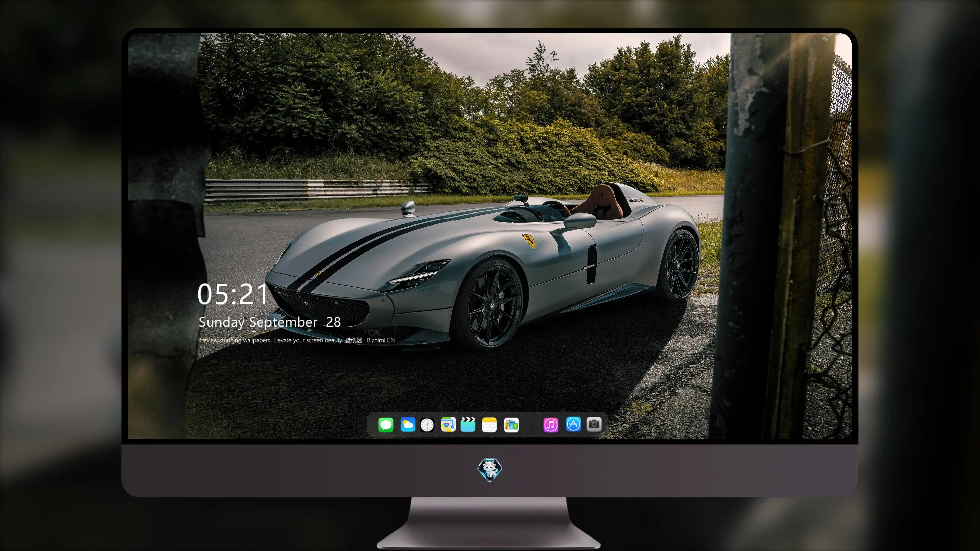
Task: Launch the pink iTunes Store music icon
Action: [551, 425]
